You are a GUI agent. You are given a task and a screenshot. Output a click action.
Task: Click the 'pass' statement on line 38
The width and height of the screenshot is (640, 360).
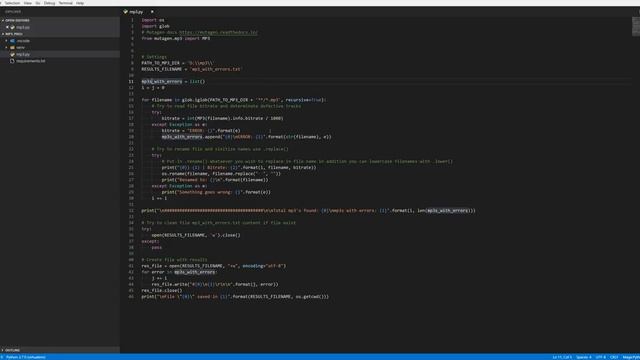coord(157,247)
